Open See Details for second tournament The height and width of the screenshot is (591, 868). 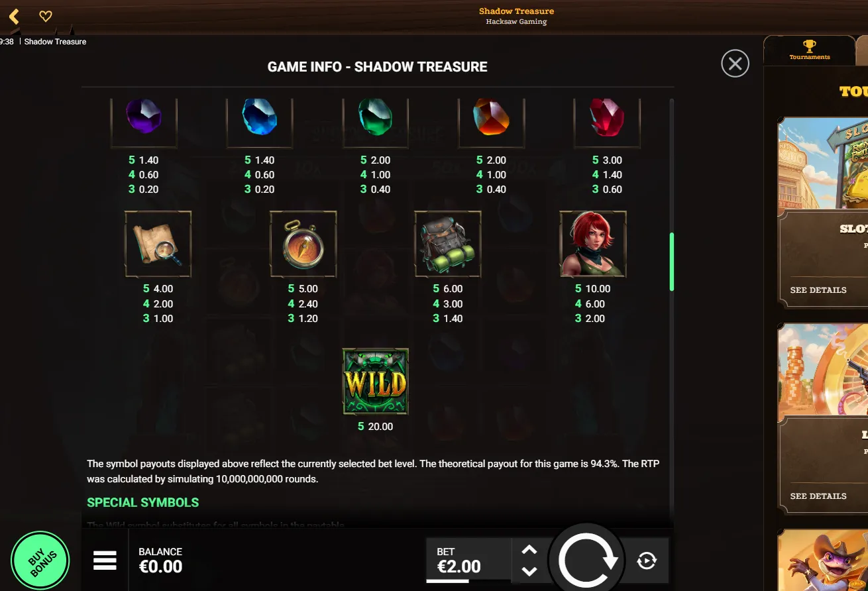click(x=818, y=496)
